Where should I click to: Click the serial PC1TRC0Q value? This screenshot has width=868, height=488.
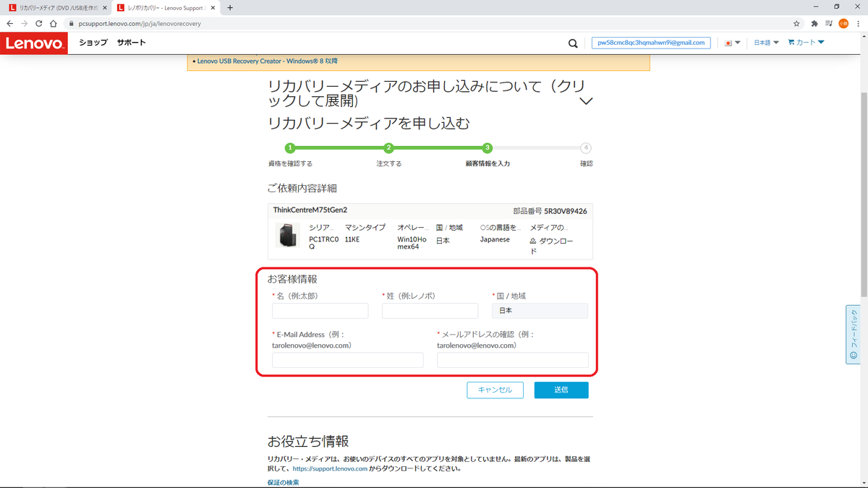(x=323, y=243)
